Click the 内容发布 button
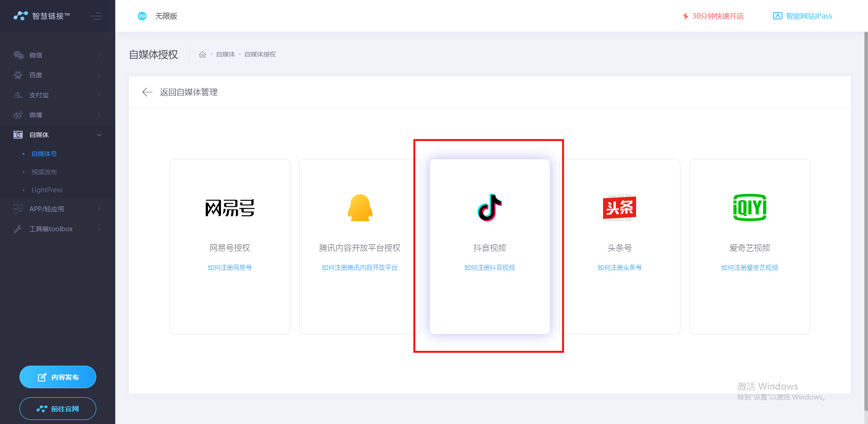The width and height of the screenshot is (868, 424). [x=58, y=377]
